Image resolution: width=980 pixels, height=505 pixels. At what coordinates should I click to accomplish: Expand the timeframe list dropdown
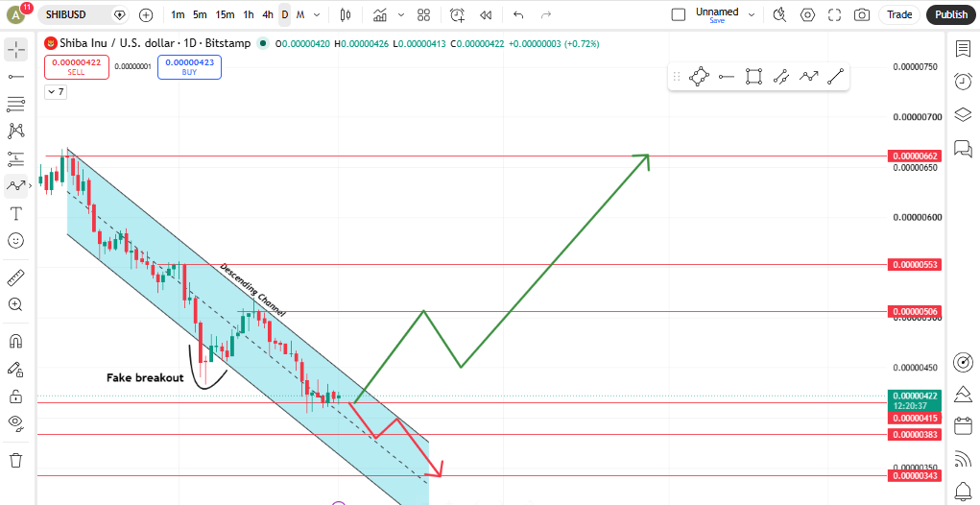pos(317,15)
